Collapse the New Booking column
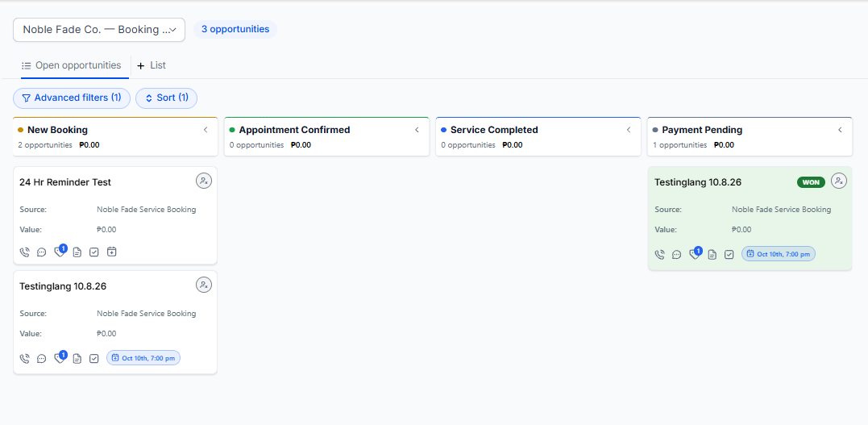The height and width of the screenshot is (425, 868). 206,130
